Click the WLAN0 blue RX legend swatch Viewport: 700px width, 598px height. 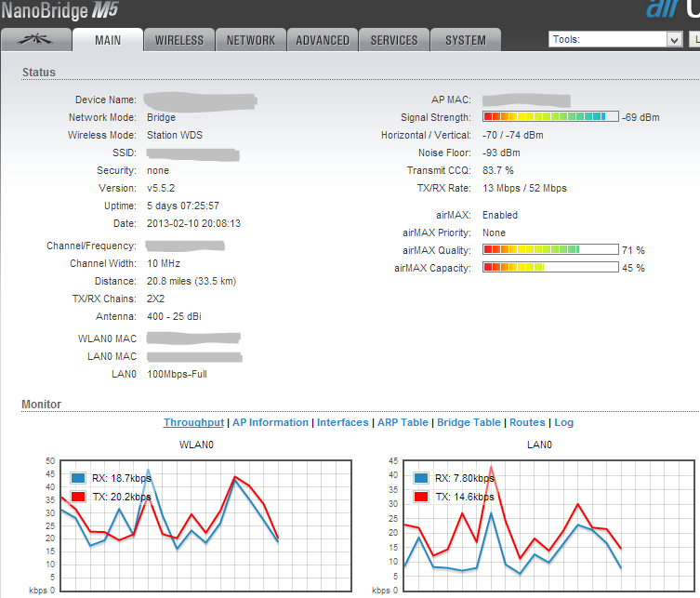pyautogui.click(x=78, y=478)
